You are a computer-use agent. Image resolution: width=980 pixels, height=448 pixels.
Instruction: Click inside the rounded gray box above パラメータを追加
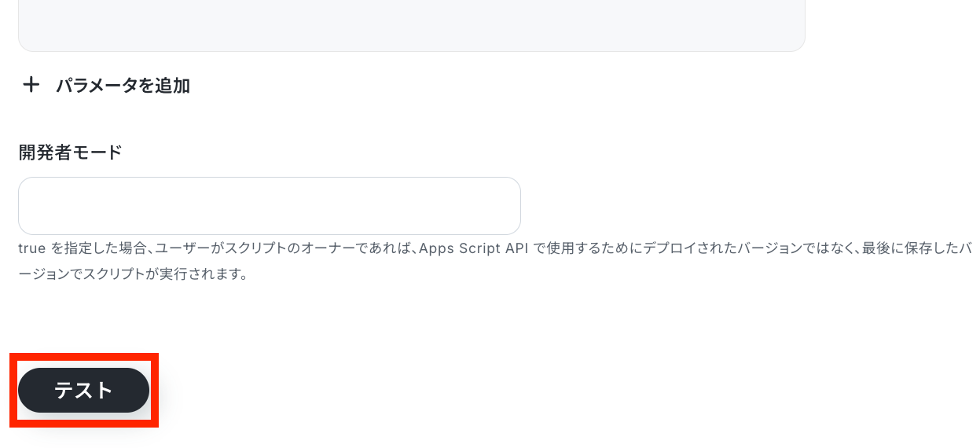(x=411, y=25)
